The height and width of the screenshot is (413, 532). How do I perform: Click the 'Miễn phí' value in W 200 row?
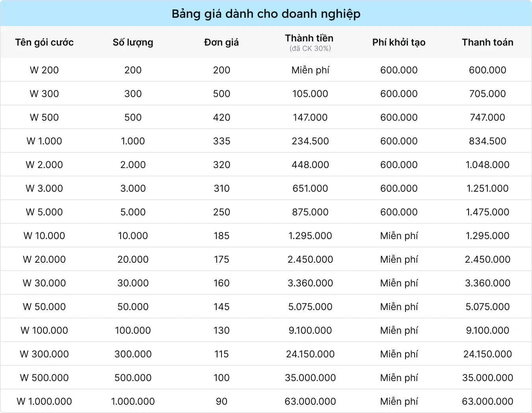(310, 70)
